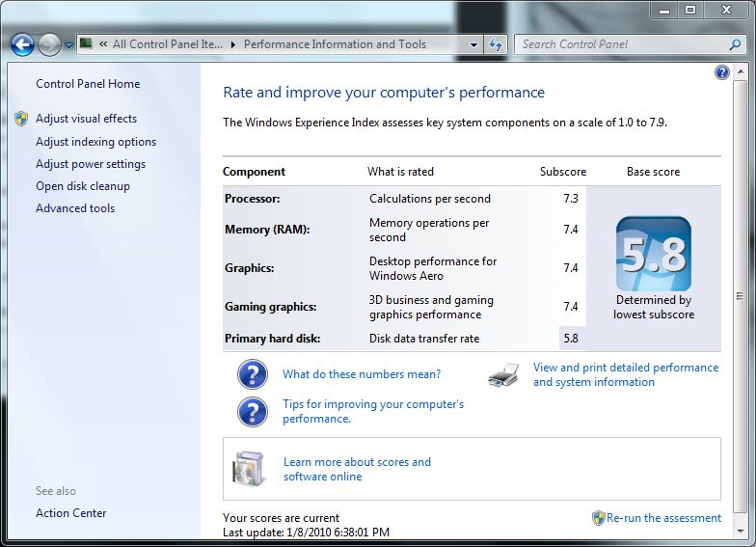The width and height of the screenshot is (756, 547).
Task: Click the Component column header
Action: pos(255,172)
